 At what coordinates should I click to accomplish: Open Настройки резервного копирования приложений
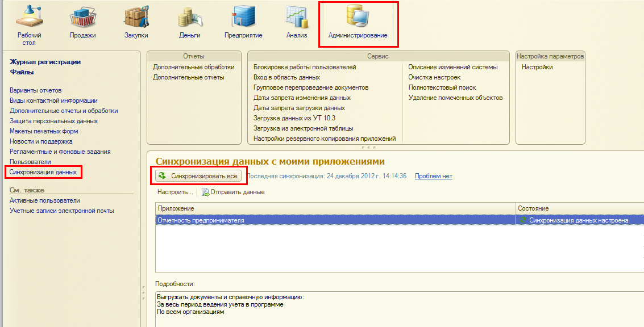[x=325, y=139]
